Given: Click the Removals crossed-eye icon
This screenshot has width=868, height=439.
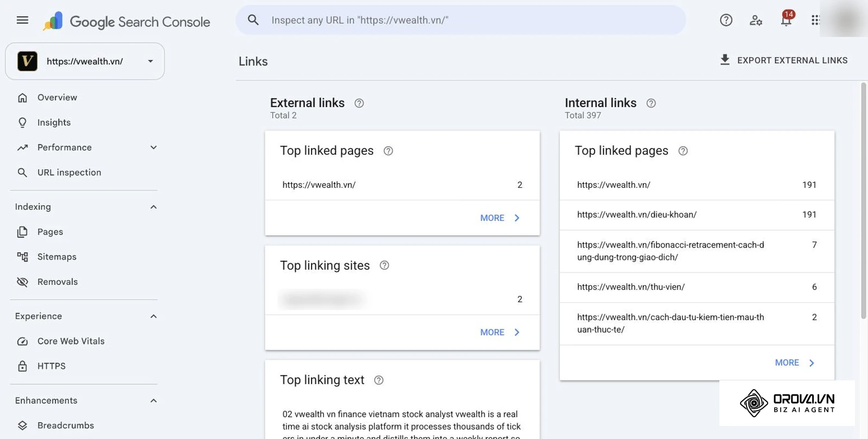Looking at the screenshot, I should 22,282.
